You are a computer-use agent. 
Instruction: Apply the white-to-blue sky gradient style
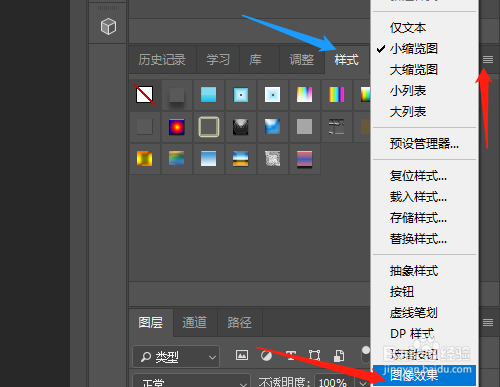208,159
